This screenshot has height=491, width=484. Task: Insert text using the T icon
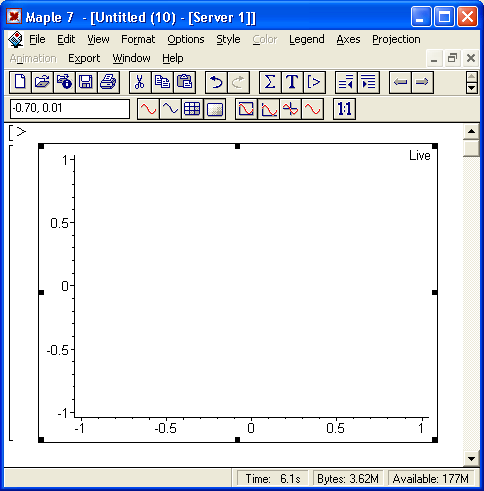[292, 82]
